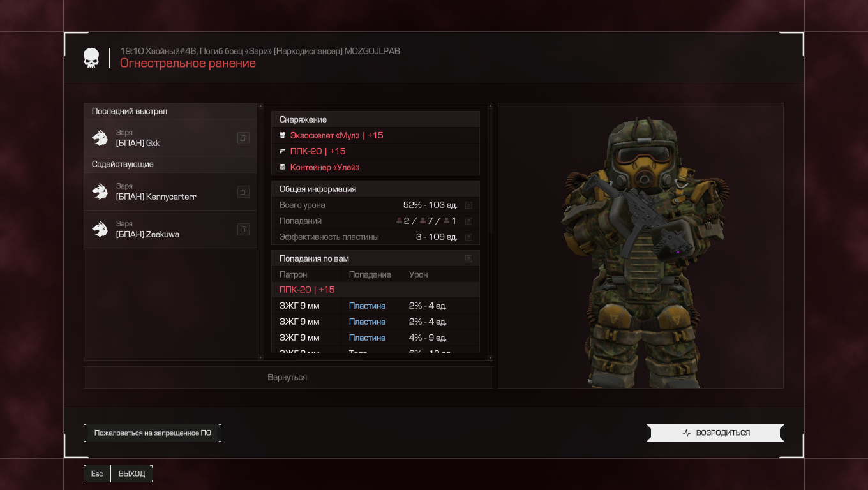Open help hint for Попаданий row
The height and width of the screenshot is (490, 868).
coord(468,221)
